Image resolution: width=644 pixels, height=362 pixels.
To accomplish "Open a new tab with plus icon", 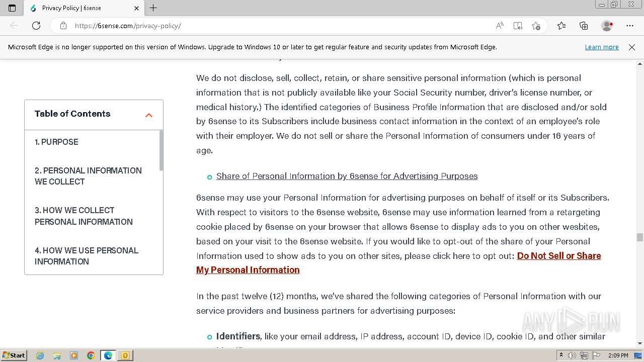I will 153,8.
